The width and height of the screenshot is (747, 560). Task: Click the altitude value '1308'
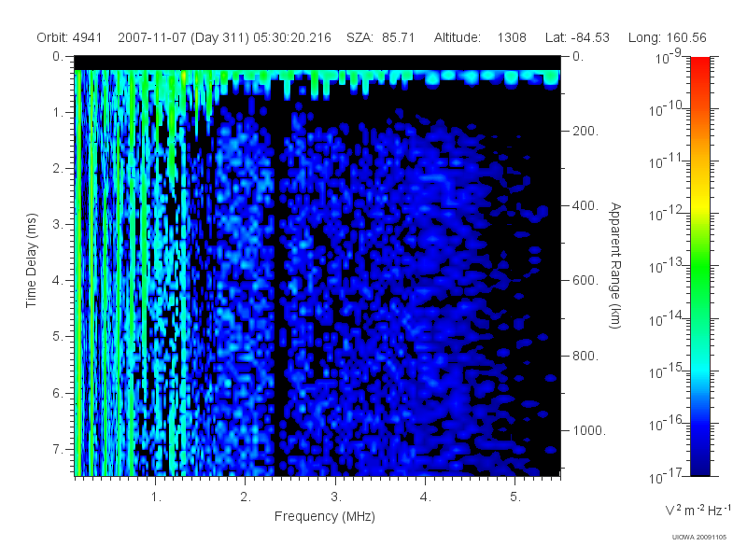[x=512, y=37]
